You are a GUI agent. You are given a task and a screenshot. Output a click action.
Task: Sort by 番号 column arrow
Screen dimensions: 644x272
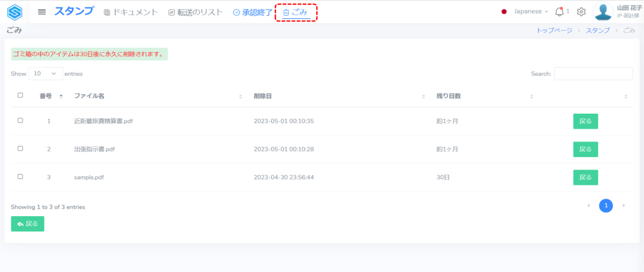(61, 96)
